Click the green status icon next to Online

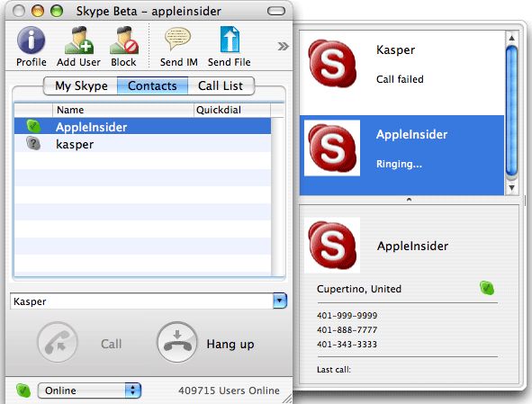(23, 391)
